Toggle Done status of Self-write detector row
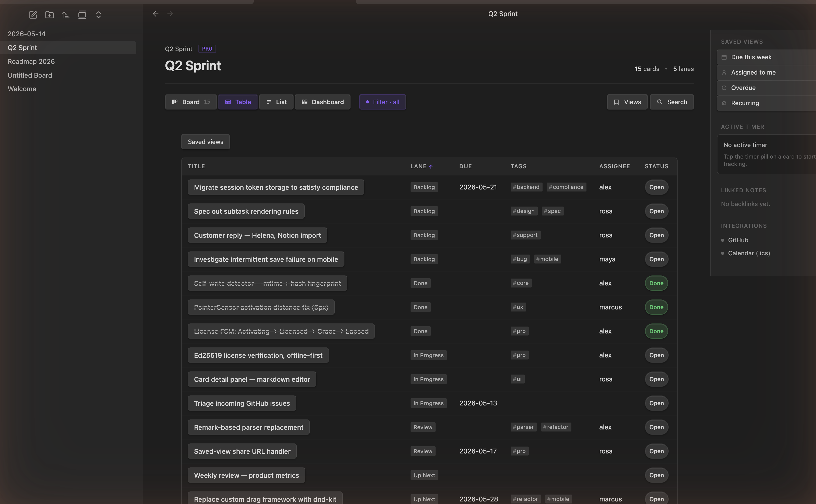The width and height of the screenshot is (816, 504). coord(656,283)
